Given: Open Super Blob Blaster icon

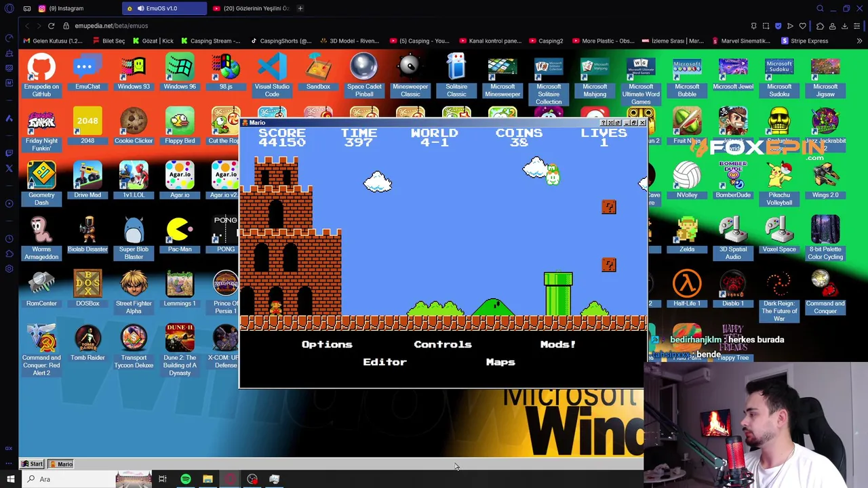Looking at the screenshot, I should pos(134,237).
